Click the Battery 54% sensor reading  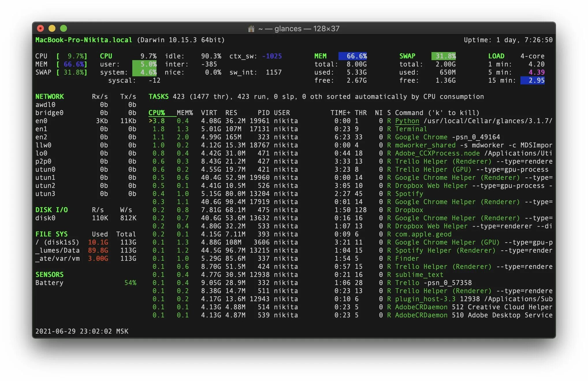point(130,283)
